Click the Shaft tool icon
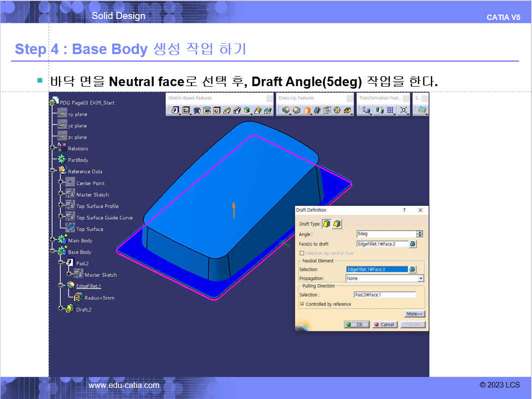 (x=197, y=110)
